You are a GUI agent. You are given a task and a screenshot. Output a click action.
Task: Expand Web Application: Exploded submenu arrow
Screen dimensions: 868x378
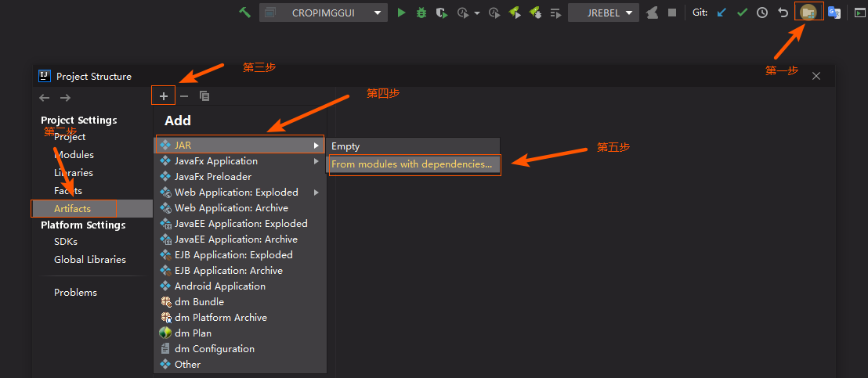316,193
